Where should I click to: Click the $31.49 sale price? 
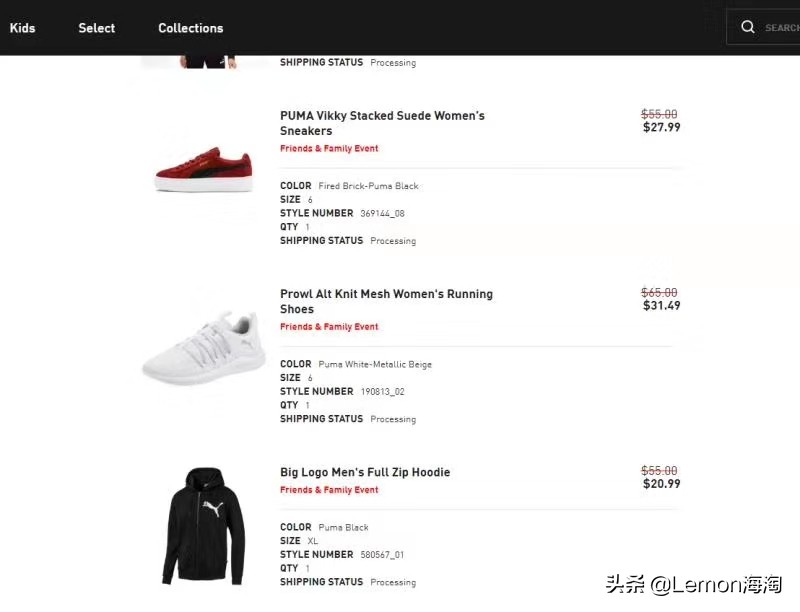661,306
